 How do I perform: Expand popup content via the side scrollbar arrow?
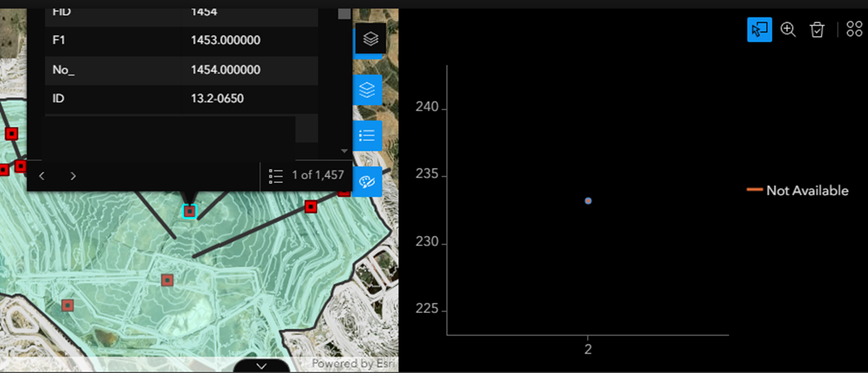click(x=345, y=150)
